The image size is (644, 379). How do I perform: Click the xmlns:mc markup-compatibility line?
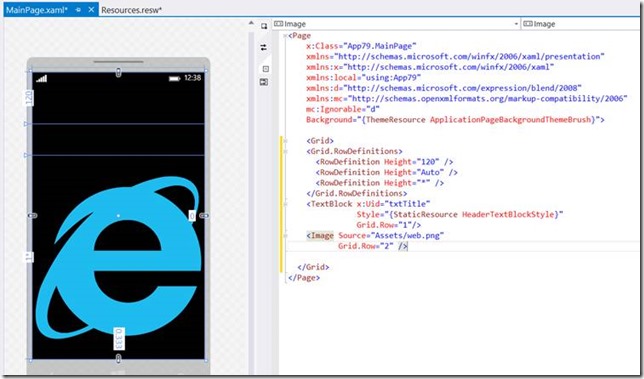[x=467, y=99]
